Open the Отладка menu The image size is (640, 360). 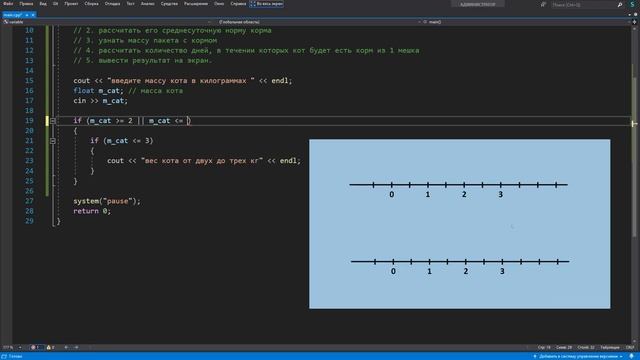coord(112,4)
